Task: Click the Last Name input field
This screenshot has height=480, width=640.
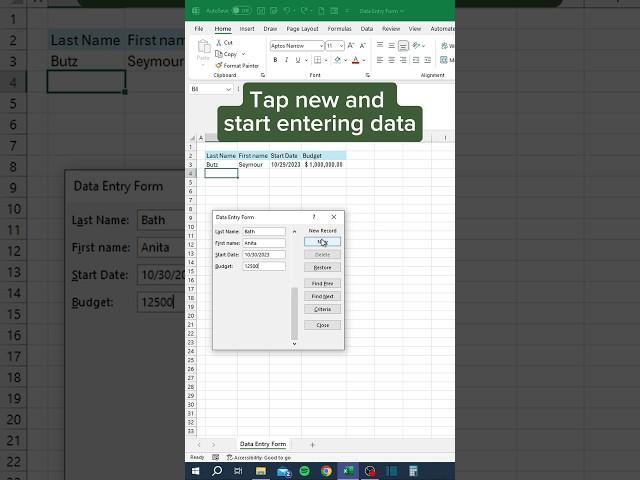Action: (x=264, y=231)
